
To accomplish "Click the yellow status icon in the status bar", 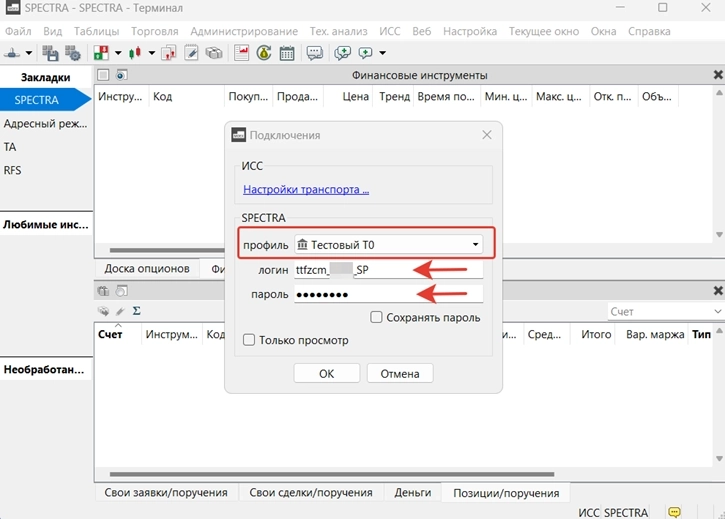I will (675, 513).
